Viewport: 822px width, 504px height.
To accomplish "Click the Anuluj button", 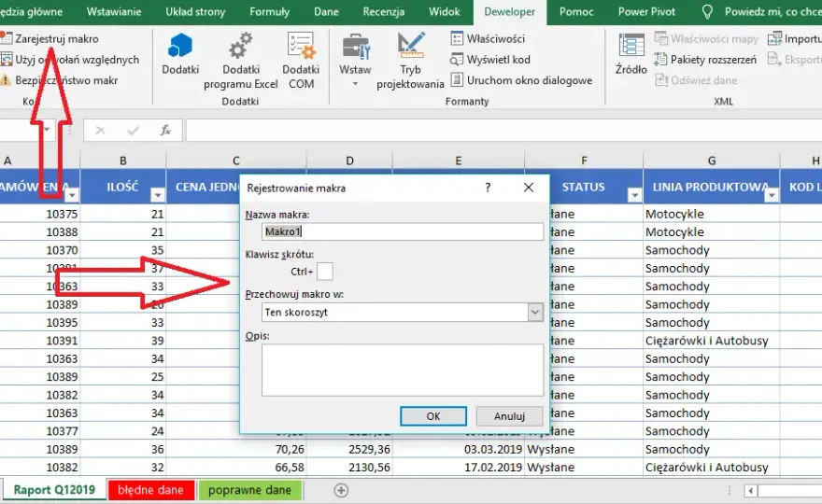I will point(509,416).
